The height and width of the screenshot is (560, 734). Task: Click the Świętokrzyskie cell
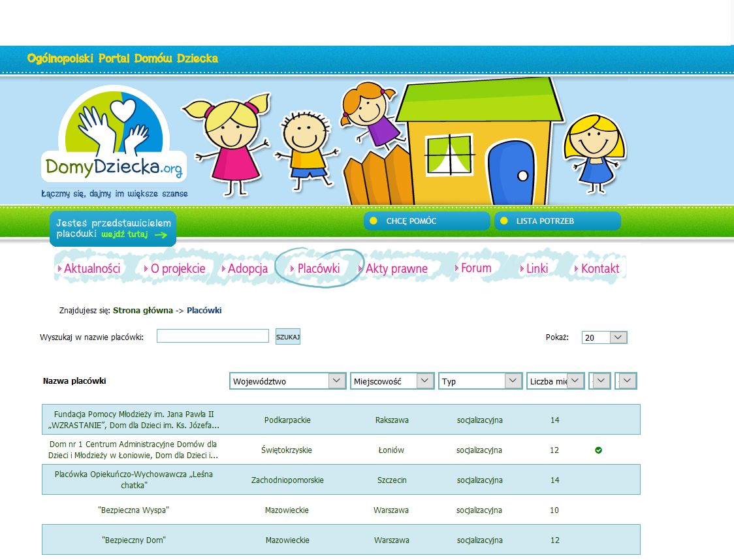287,450
